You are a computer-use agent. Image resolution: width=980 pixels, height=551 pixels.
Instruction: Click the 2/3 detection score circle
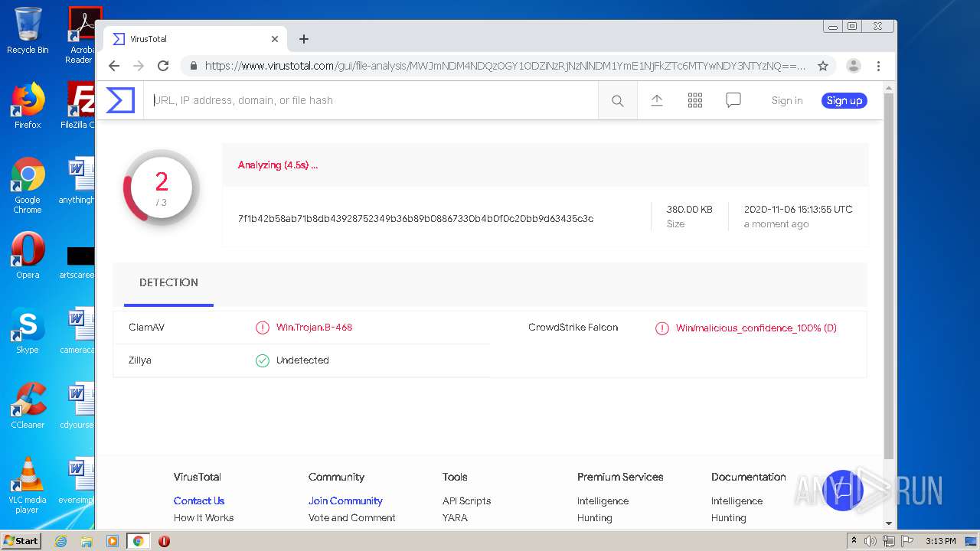pos(162,187)
